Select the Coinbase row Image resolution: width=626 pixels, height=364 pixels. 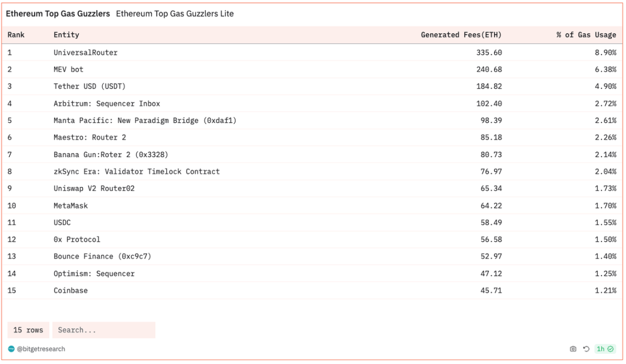(71, 290)
